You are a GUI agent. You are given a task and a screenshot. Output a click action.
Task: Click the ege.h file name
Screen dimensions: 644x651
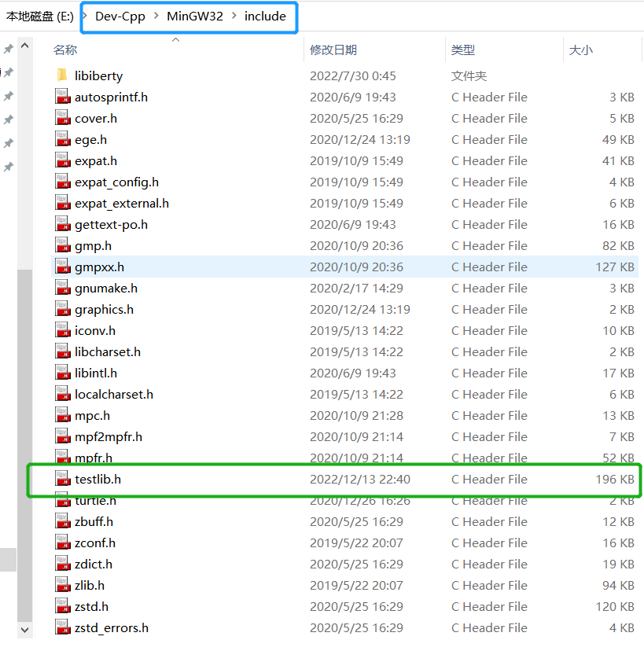tap(90, 139)
